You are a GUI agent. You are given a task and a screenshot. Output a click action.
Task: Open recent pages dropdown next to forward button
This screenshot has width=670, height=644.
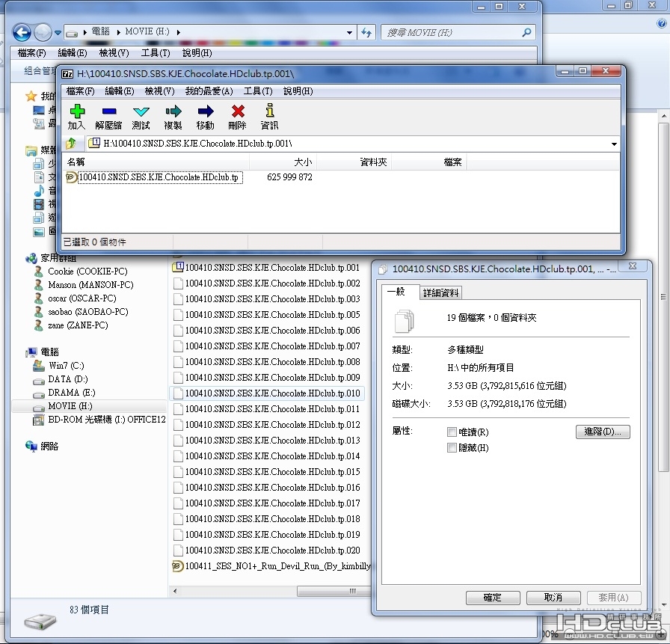58,32
